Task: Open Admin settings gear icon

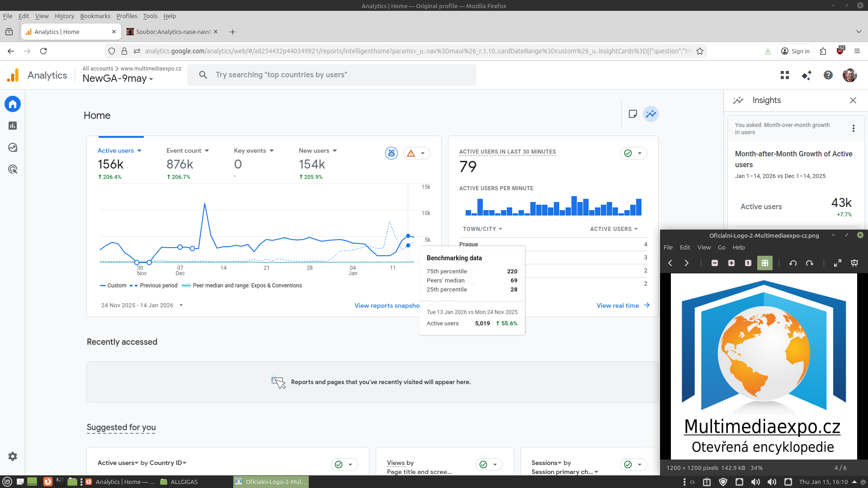Action: click(x=13, y=456)
